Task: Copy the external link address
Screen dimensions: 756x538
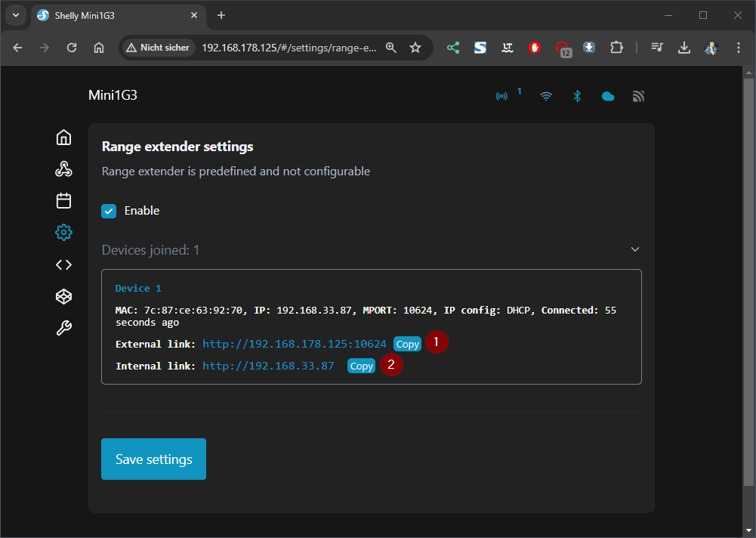Action: (x=407, y=344)
